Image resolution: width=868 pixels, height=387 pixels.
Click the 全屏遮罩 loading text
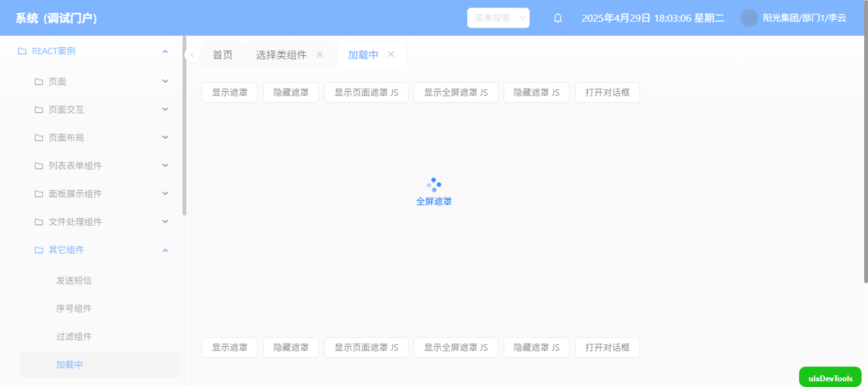[x=434, y=201]
